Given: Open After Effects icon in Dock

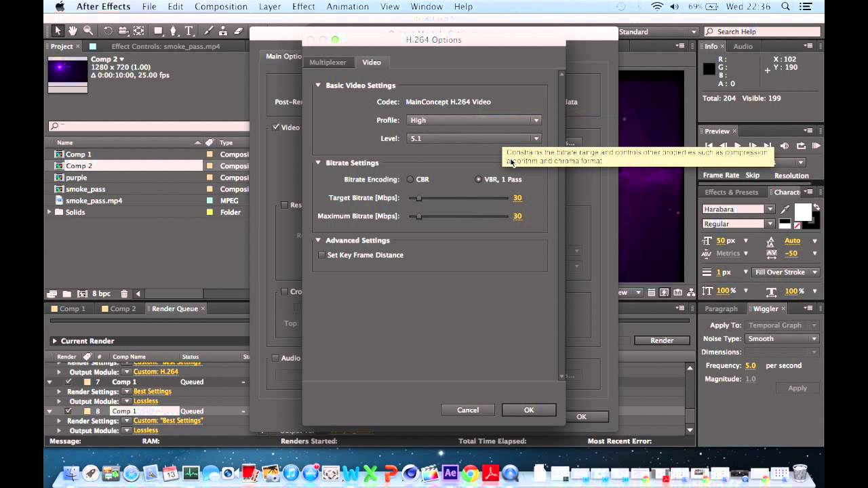Looking at the screenshot, I should (450, 472).
